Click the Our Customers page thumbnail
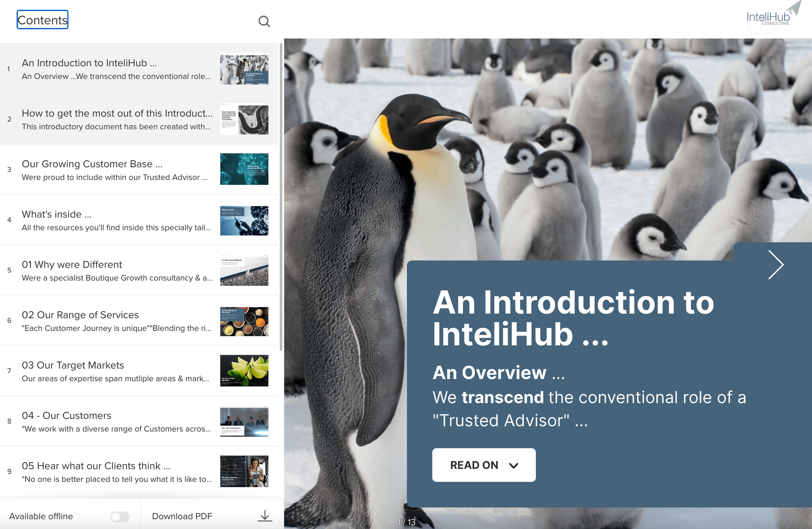Viewport: 812px width, 529px height. tap(244, 422)
